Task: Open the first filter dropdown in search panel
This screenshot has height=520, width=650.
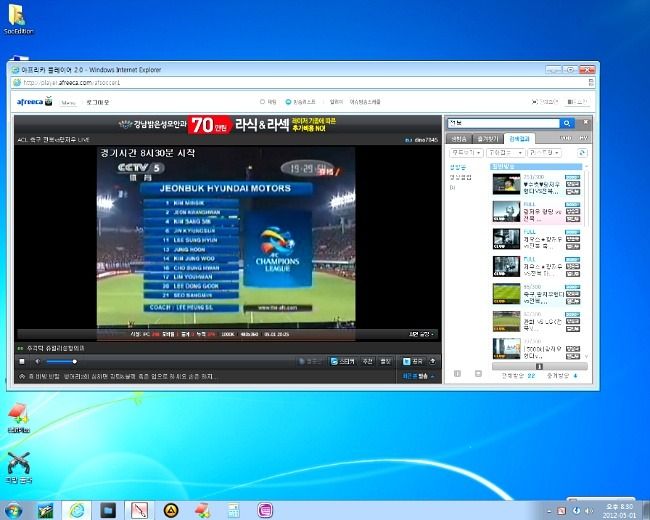Action: coord(466,153)
